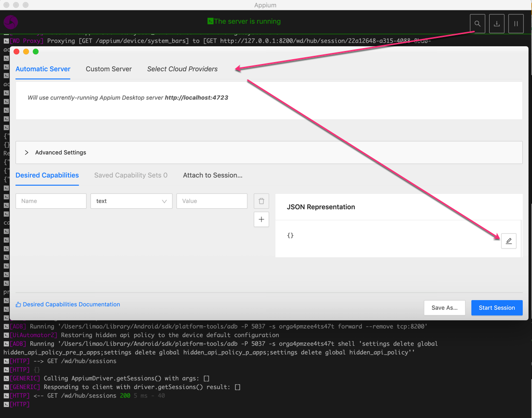Click the WD Proxy 'Proxying' log line
The image size is (532, 418).
pos(217,41)
